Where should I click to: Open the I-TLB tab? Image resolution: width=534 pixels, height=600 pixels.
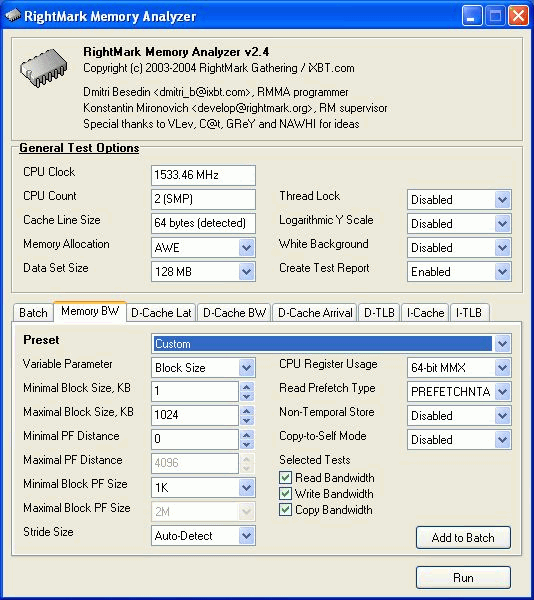469,313
